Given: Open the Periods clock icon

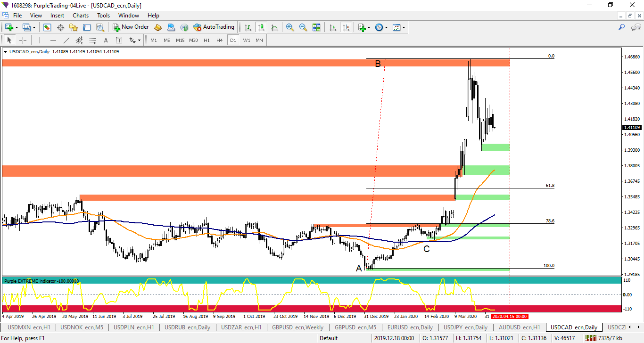Looking at the screenshot, I should pyautogui.click(x=379, y=27).
